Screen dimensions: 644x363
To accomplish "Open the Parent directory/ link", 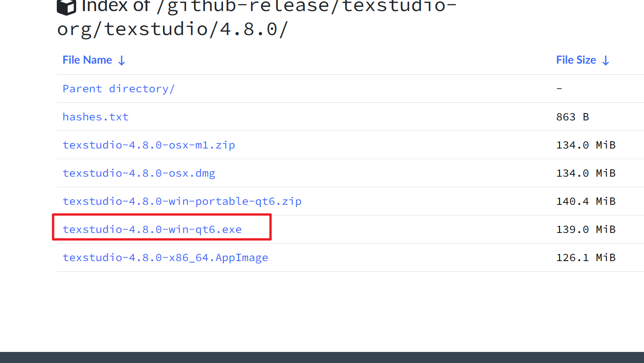I will [x=119, y=89].
